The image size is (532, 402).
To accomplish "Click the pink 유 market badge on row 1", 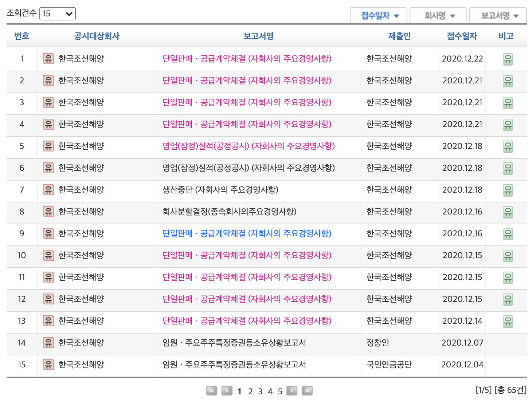I will [x=48, y=59].
